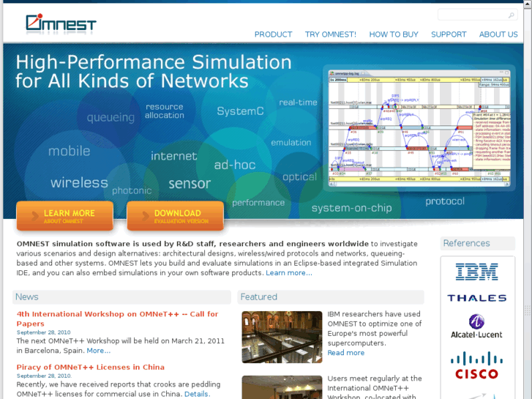Viewport: 532px width, 399px height.
Task: Click the 'More...' link under workshop news
Action: click(x=98, y=351)
